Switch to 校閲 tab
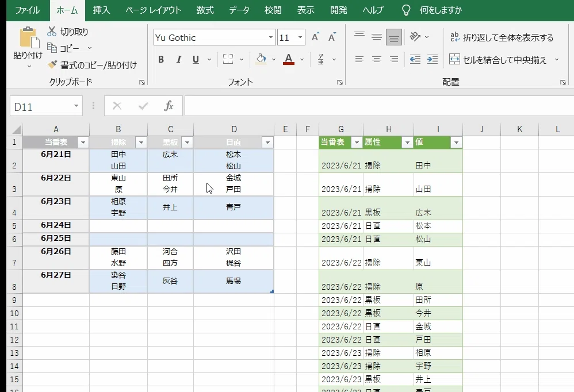 273,10
